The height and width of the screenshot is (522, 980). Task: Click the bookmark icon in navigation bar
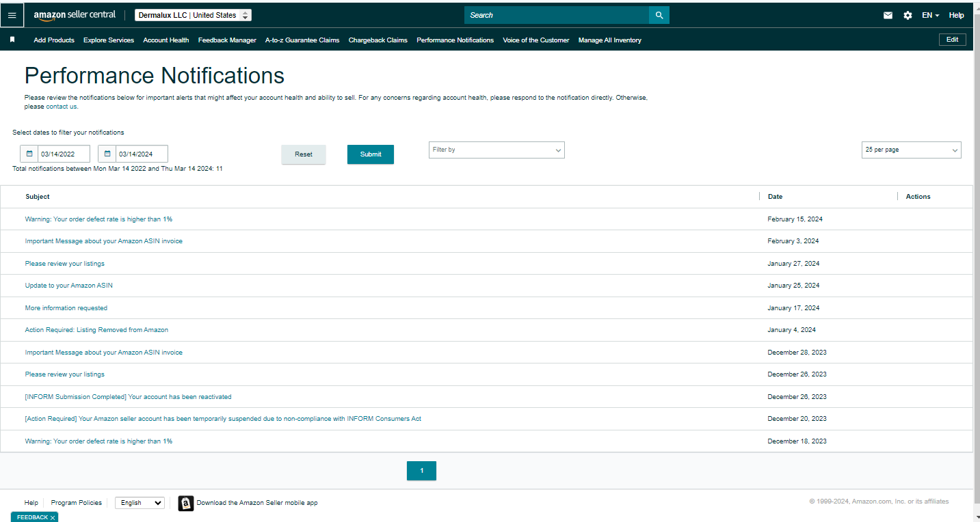12,40
